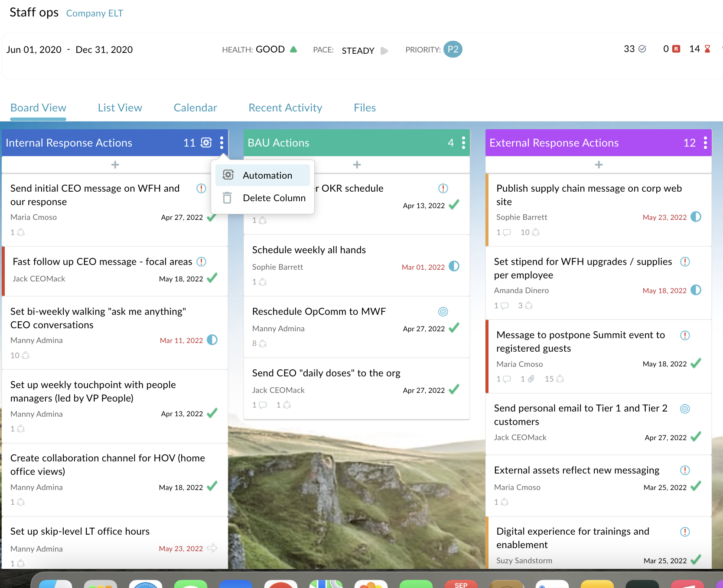Click target icon on Reschedule OpComm to MWF card
The image size is (723, 588).
click(443, 311)
